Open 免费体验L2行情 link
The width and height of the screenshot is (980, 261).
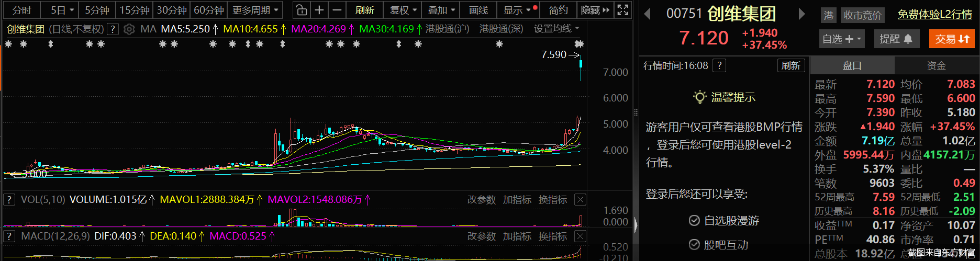pyautogui.click(x=934, y=15)
